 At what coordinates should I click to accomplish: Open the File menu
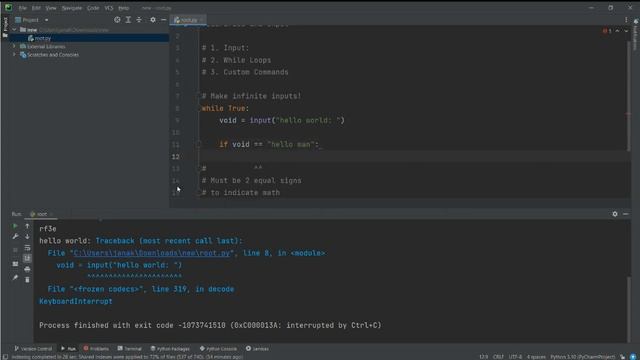(22, 8)
